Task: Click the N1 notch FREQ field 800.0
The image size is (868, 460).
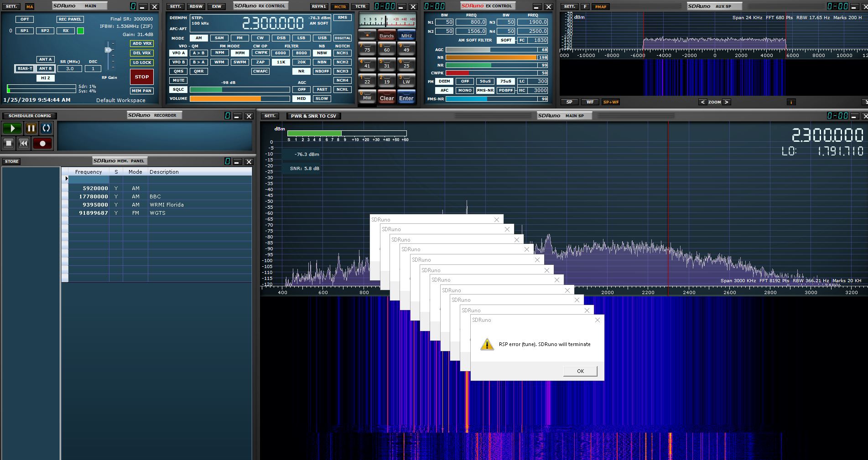Action: click(x=471, y=22)
